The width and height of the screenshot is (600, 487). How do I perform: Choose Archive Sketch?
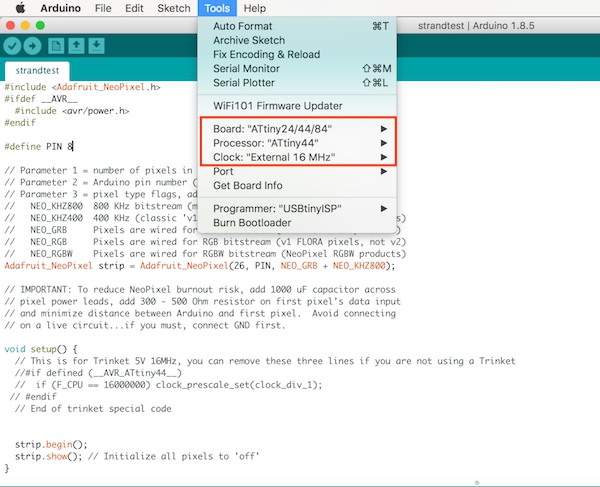coord(297,40)
